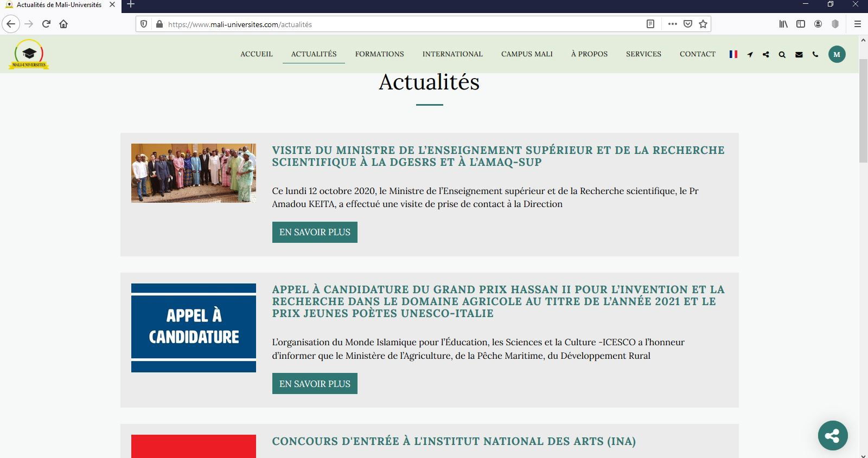Open the À PROPOS menu item

pyautogui.click(x=589, y=54)
